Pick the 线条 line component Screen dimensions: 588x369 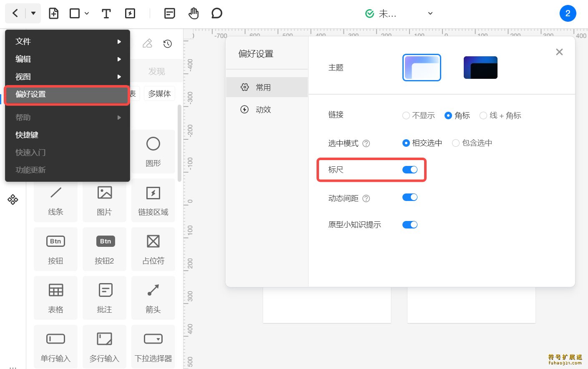[x=55, y=201]
